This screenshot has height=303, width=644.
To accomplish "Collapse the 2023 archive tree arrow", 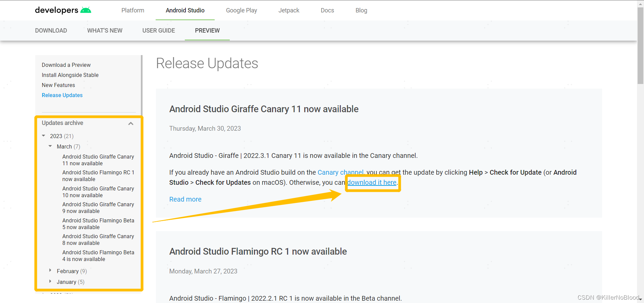I will pyautogui.click(x=44, y=136).
